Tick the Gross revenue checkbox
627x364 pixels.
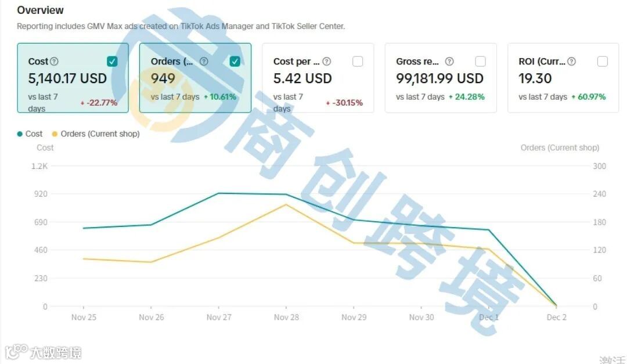pyautogui.click(x=480, y=62)
